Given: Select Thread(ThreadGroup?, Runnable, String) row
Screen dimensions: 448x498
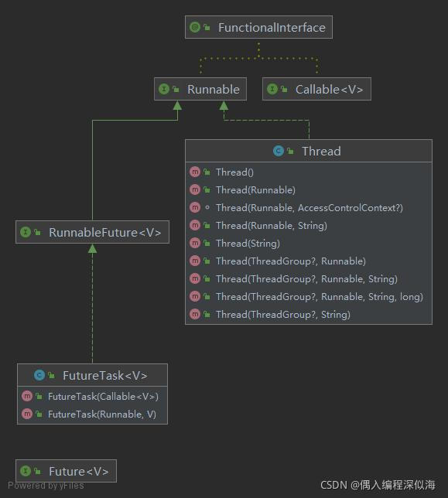Looking at the screenshot, I should pyautogui.click(x=309, y=279).
